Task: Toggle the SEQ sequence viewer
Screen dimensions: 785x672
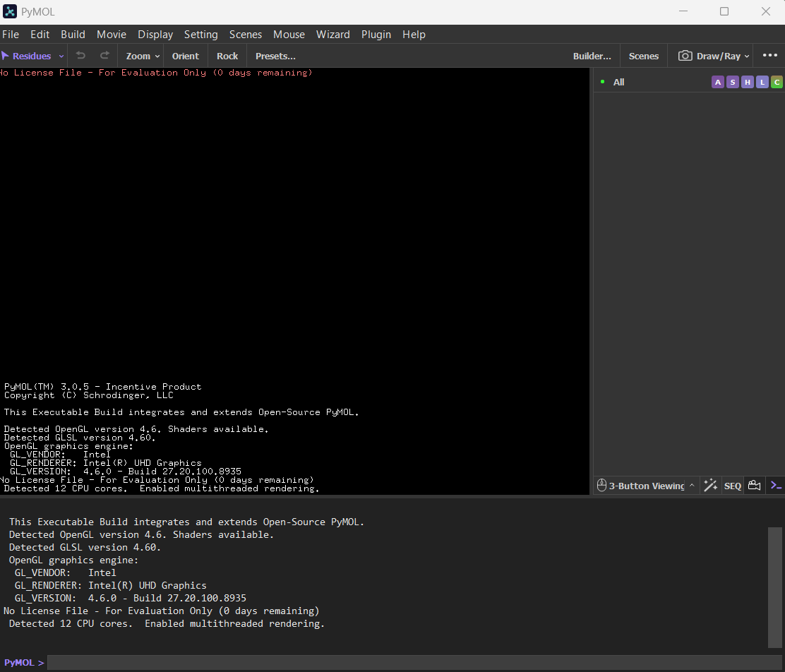Action: pos(733,486)
